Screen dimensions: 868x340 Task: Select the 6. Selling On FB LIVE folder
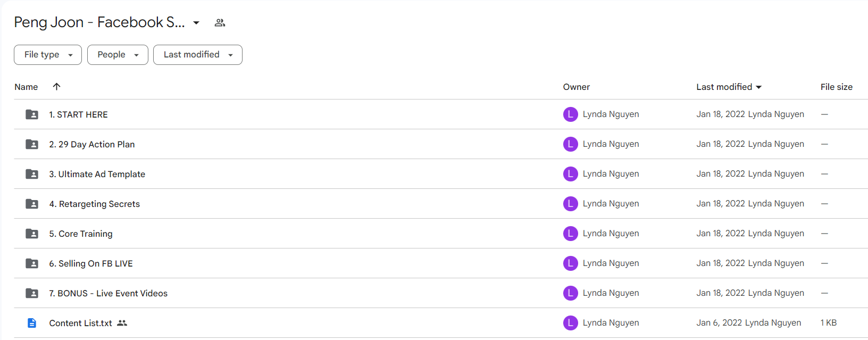[441, 263]
